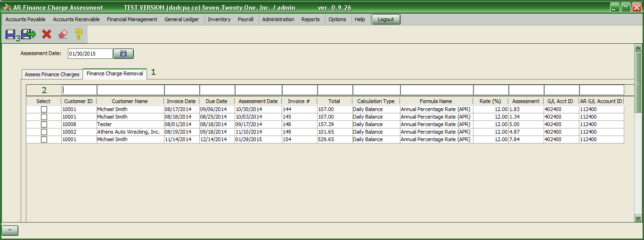Image resolution: width=644 pixels, height=240 pixels.
Task: Click the Rate (%) filter field
Action: (491, 90)
